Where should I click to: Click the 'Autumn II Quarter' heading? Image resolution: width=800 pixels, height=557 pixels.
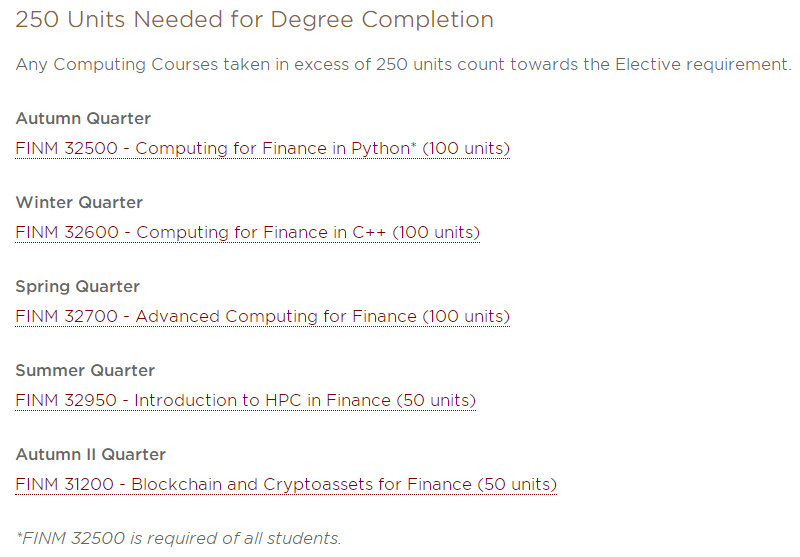pyautogui.click(x=91, y=454)
